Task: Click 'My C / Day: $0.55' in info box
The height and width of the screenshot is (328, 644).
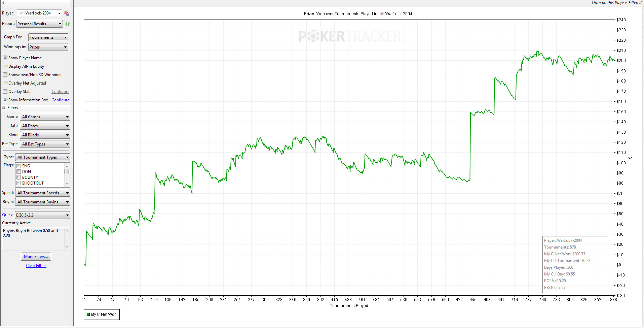Action: (560, 274)
